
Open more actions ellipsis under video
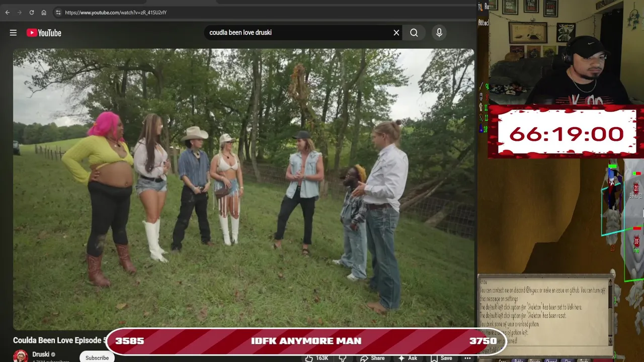[467, 358]
